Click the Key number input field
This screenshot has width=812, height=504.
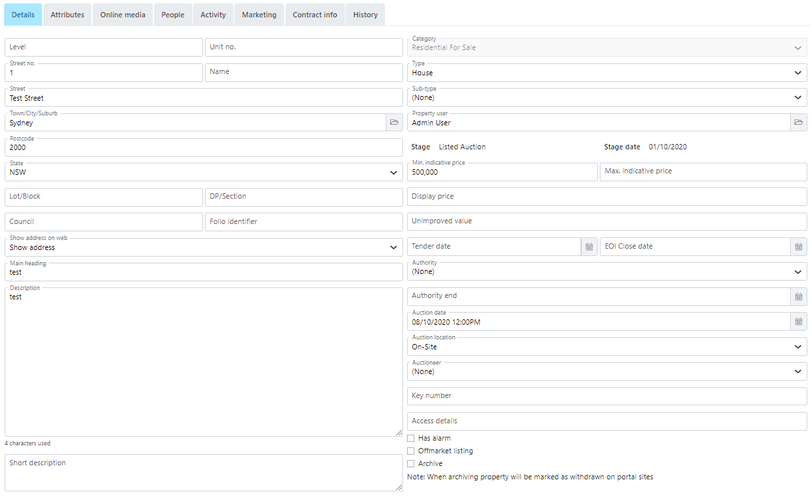(607, 396)
